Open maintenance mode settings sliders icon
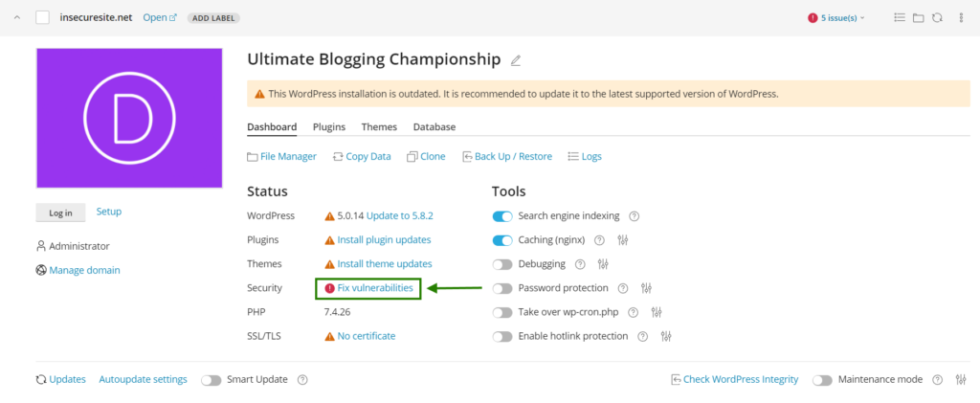Screen dimensions: 980x403 (x=961, y=379)
